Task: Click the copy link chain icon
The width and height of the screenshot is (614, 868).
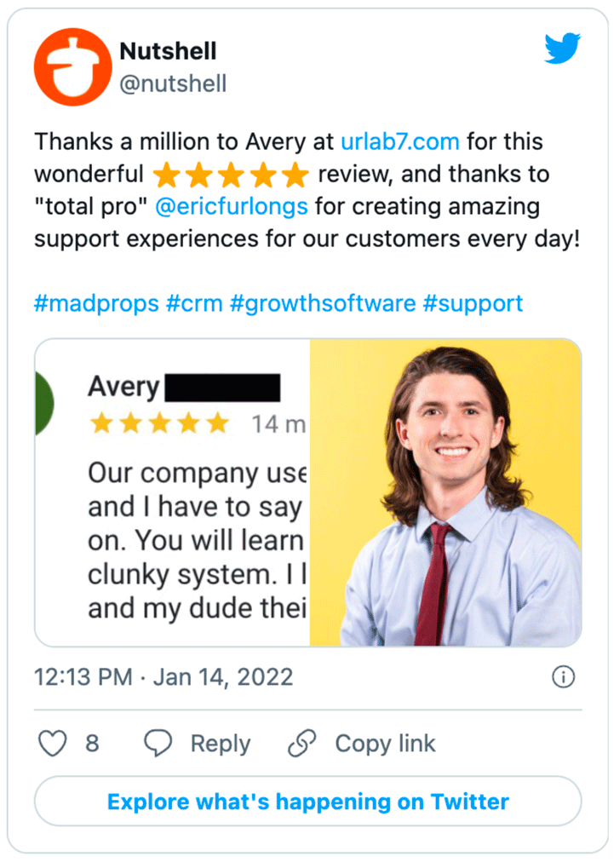Action: coord(302,744)
